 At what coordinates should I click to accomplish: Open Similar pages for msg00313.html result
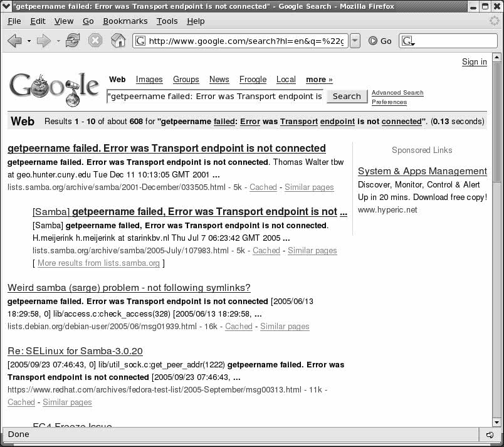click(67, 402)
